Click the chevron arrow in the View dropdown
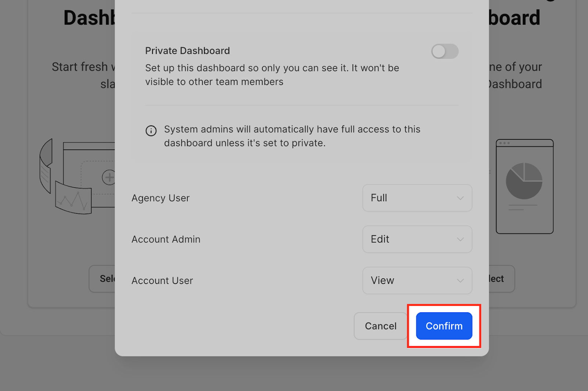 [460, 280]
